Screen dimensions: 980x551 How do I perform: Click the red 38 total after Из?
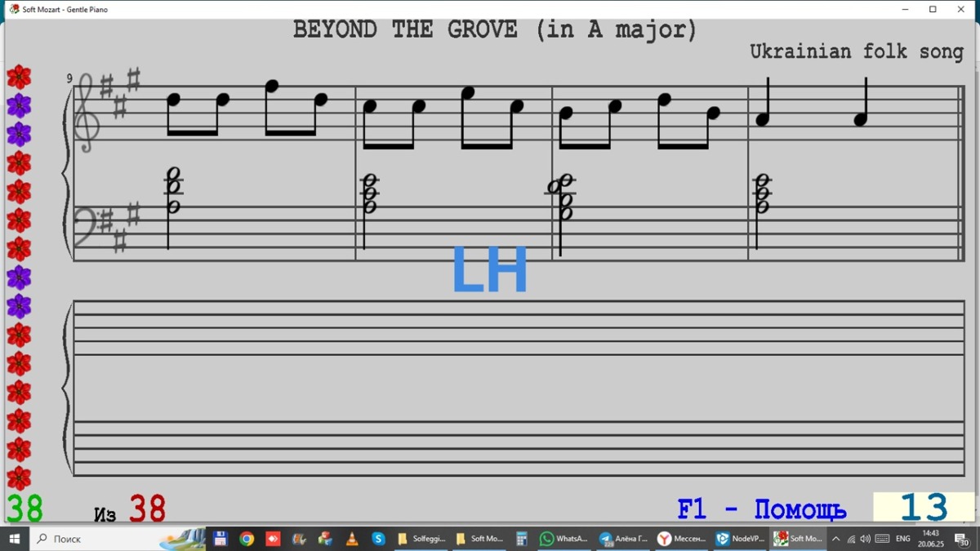tap(148, 509)
